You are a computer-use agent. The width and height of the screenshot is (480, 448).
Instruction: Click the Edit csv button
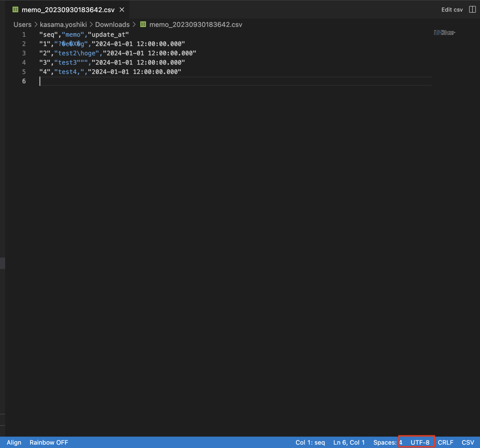(x=452, y=9)
